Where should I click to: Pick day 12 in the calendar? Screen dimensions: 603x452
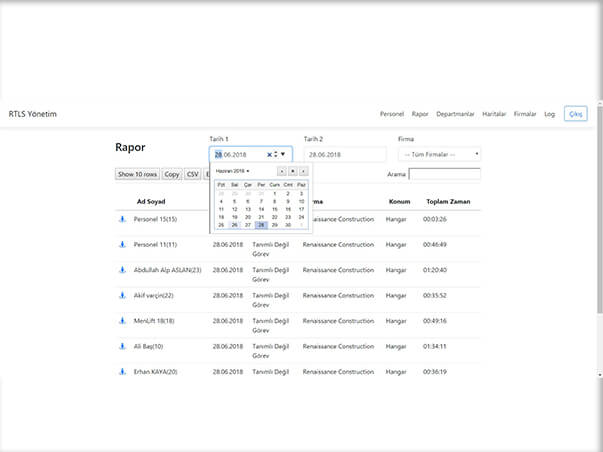pos(235,209)
